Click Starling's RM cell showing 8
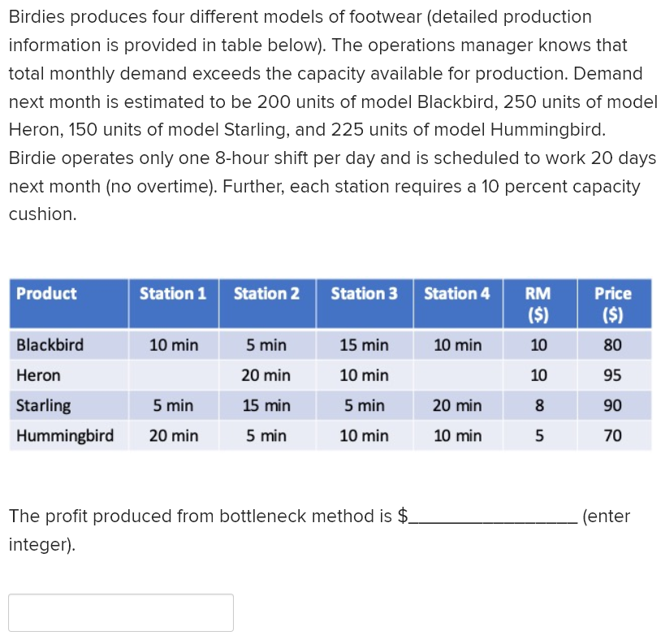Screen dimensions: 661x644 [x=538, y=405]
